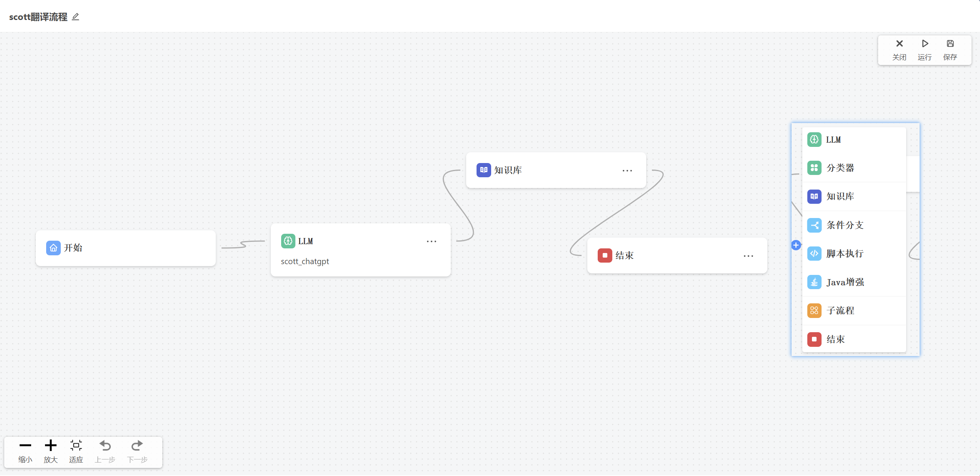Screen dimensions: 980x476
Task: Click the edit pencil beside workflow title
Action: (x=76, y=17)
